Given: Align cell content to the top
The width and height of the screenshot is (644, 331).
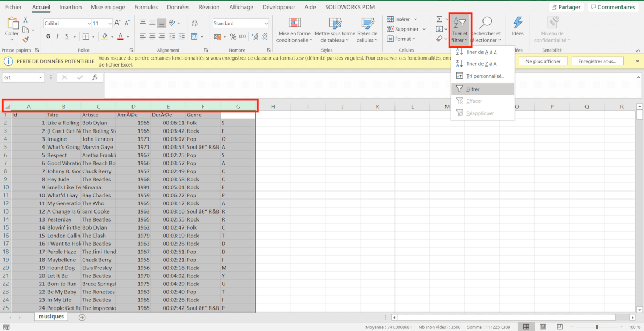Looking at the screenshot, I should [143, 23].
